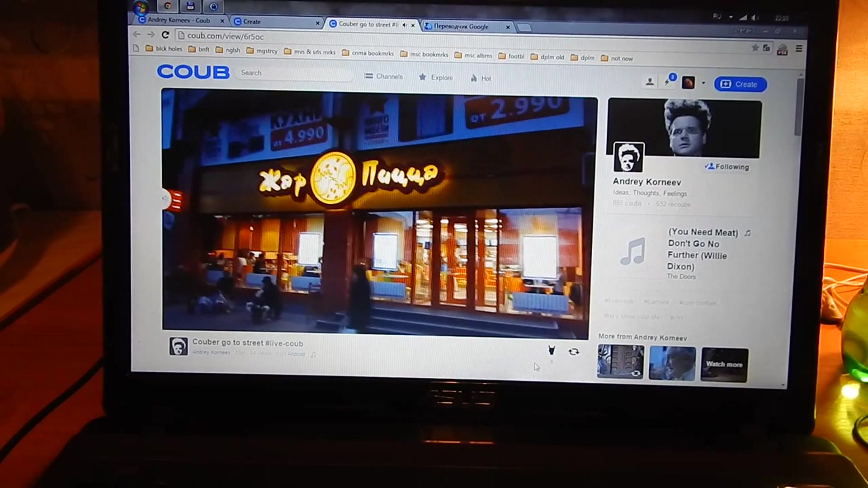Bookmark page with the star icon
Screen dimensions: 868x488
click(x=755, y=48)
